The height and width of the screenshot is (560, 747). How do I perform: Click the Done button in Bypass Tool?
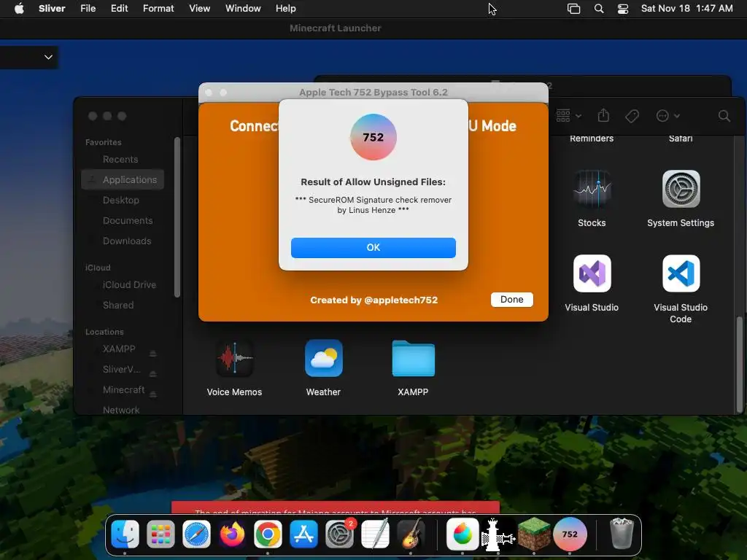pos(511,300)
